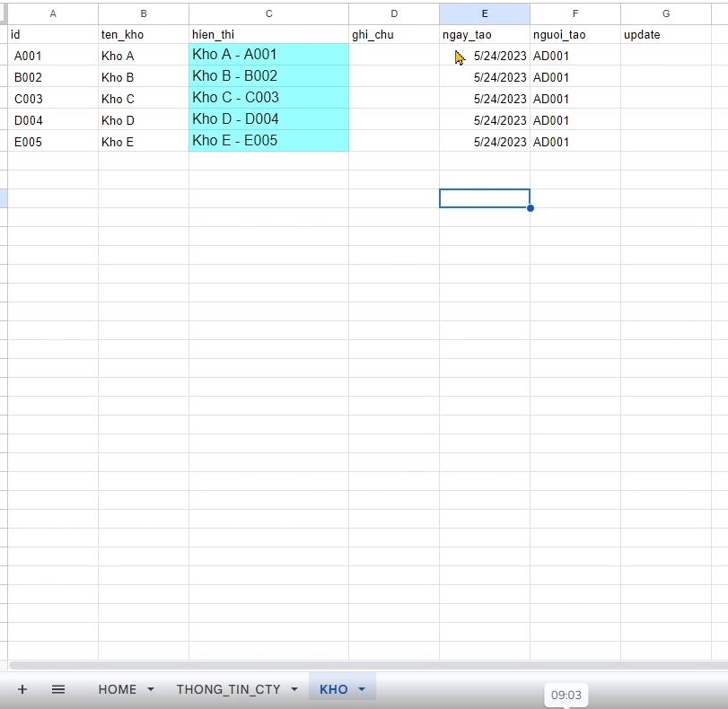Viewport: 728px width, 709px height.
Task: Click the 'update' header cell
Action: pos(666,34)
